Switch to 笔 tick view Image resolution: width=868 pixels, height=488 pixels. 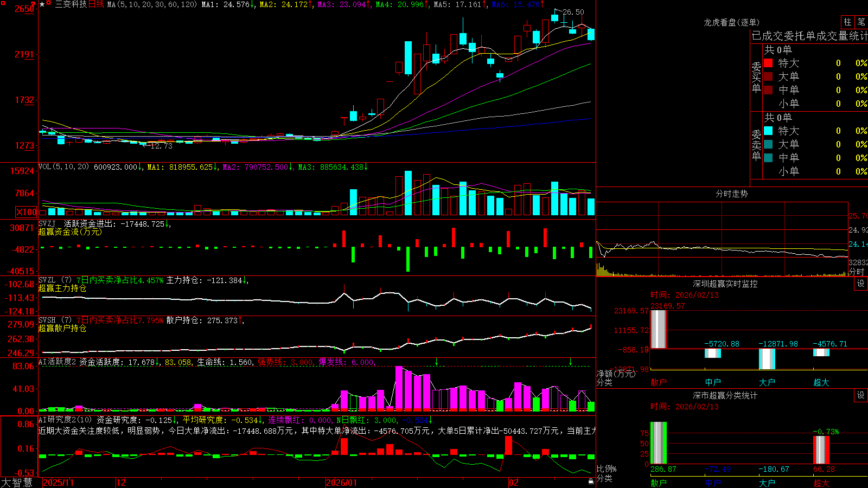point(861,22)
